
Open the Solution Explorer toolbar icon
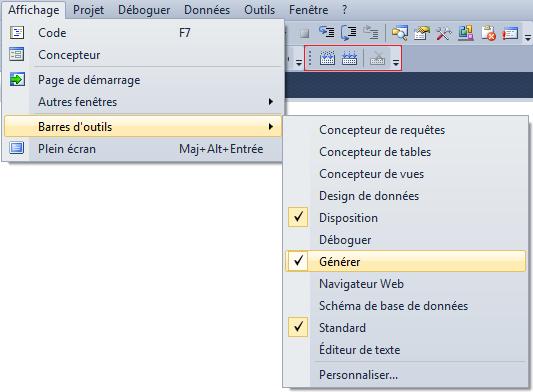tap(400, 33)
